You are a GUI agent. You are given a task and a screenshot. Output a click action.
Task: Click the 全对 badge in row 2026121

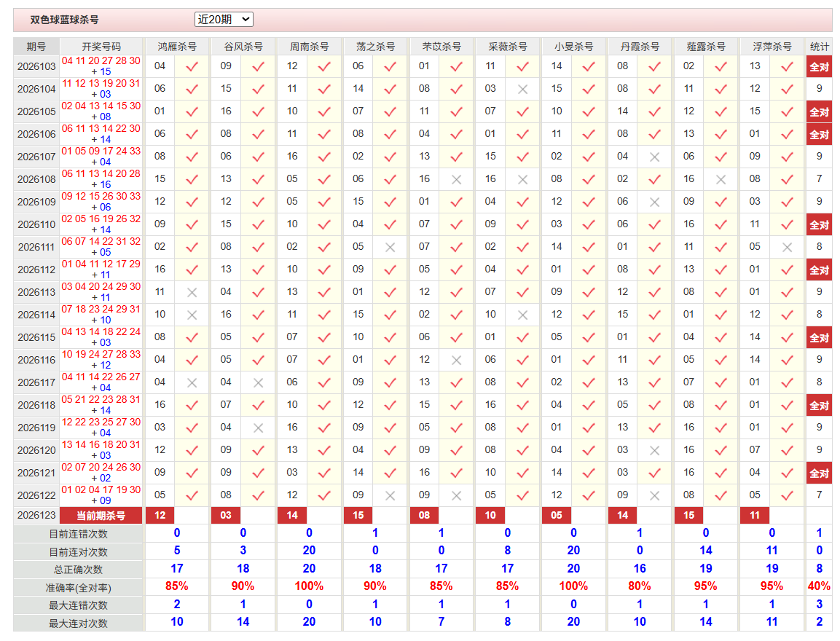pos(819,473)
